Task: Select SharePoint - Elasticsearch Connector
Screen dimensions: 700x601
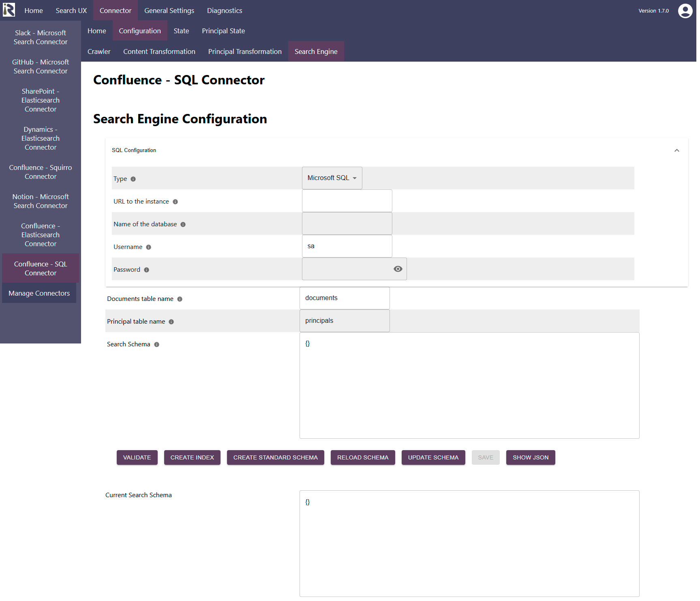Action: click(41, 101)
